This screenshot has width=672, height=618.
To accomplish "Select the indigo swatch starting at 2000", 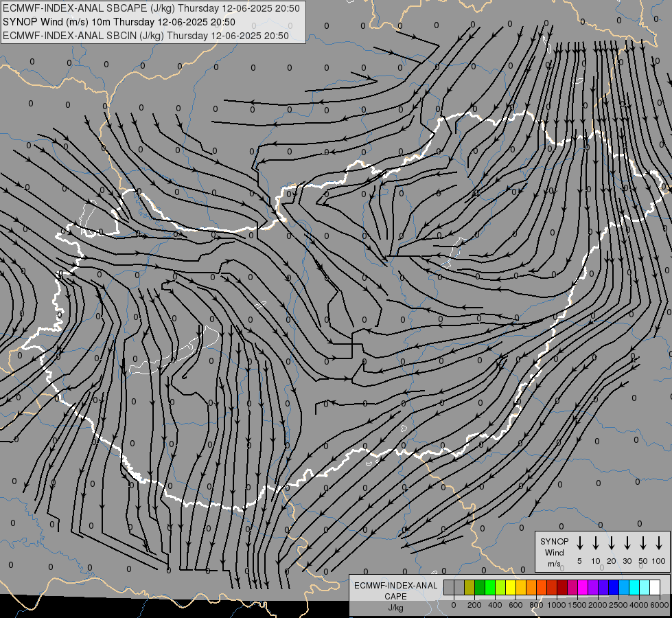I will (x=603, y=587).
